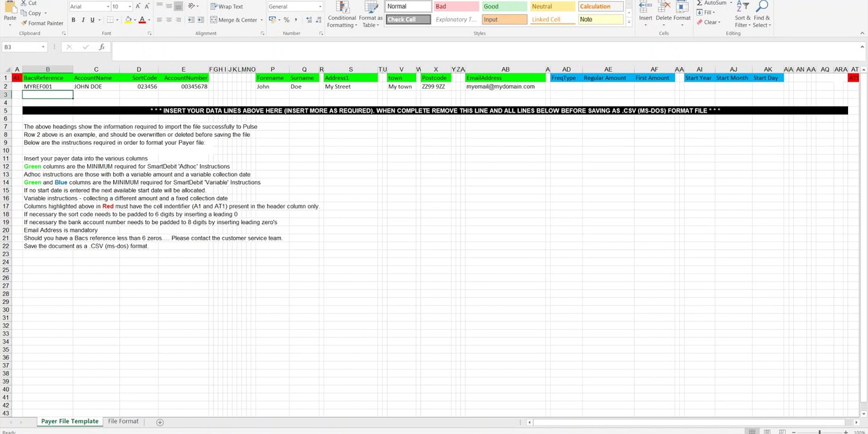868x434 pixels.
Task: Open Sort & Filter menu
Action: pyautogui.click(x=742, y=14)
